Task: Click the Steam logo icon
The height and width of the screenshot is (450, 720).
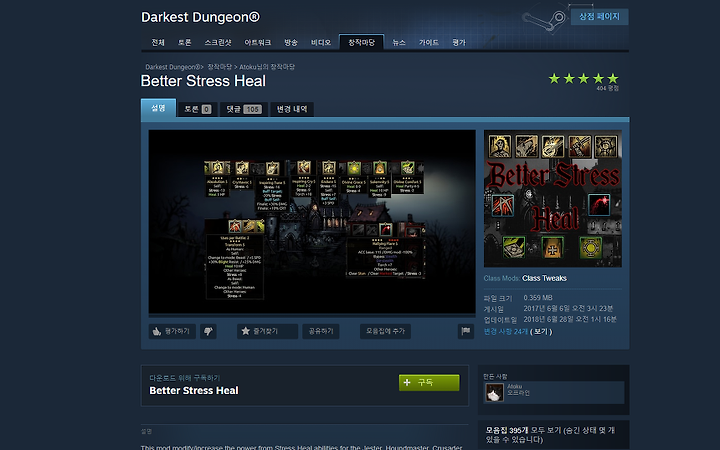Action: [x=544, y=20]
